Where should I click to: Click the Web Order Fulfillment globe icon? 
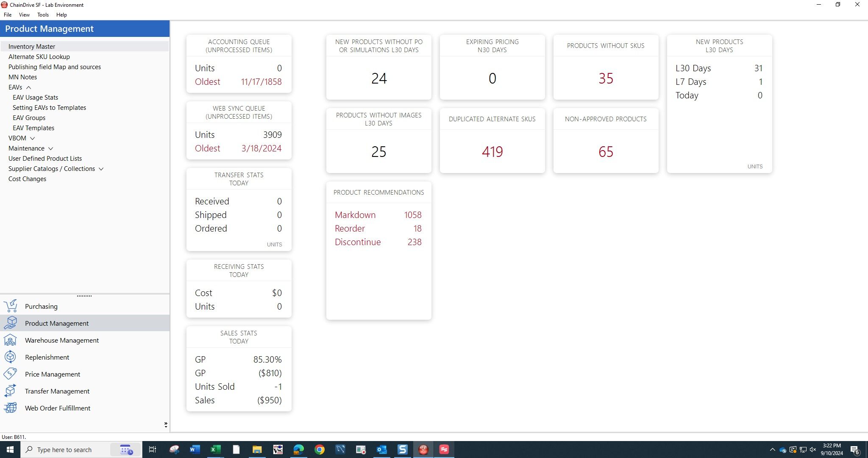pos(11,408)
